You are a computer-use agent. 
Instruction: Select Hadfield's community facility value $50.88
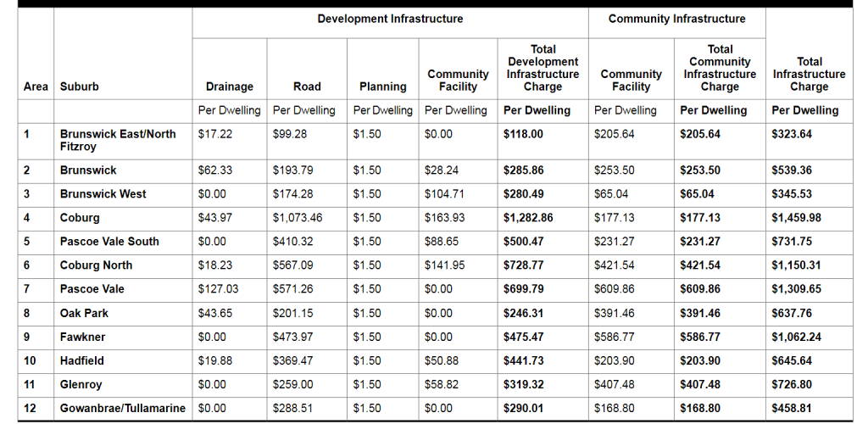[441, 360]
